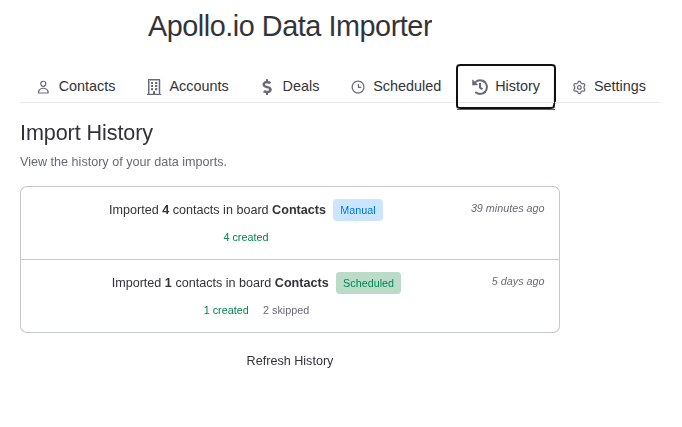Image resolution: width=682 pixels, height=427 pixels.
Task: Click the "1 created" status text
Action: (x=226, y=310)
